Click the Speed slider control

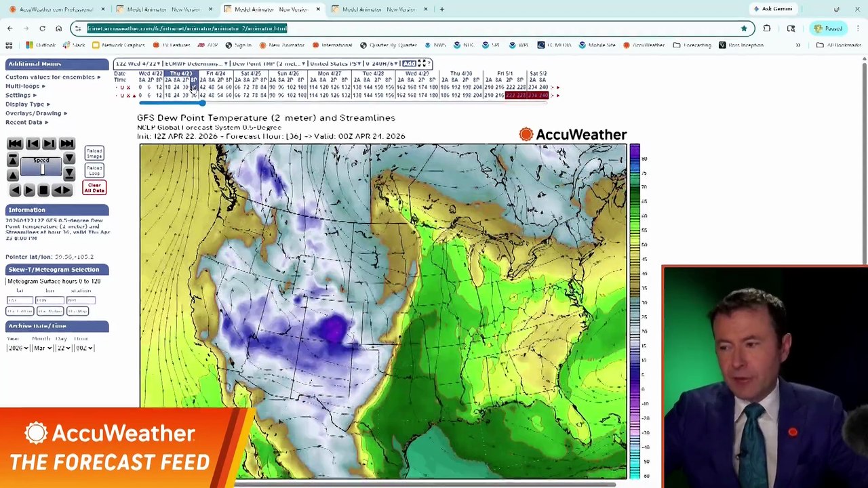pos(41,167)
